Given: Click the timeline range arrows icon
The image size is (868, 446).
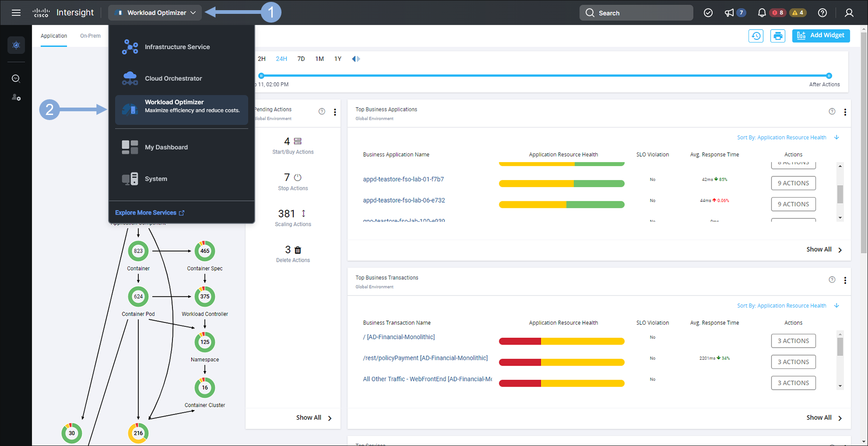Looking at the screenshot, I should (x=356, y=59).
